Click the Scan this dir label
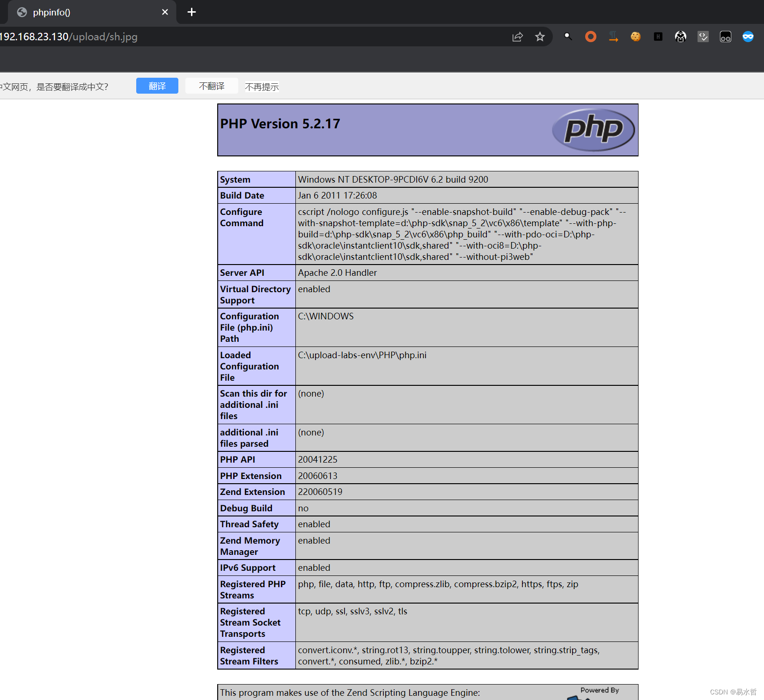 pyautogui.click(x=253, y=405)
